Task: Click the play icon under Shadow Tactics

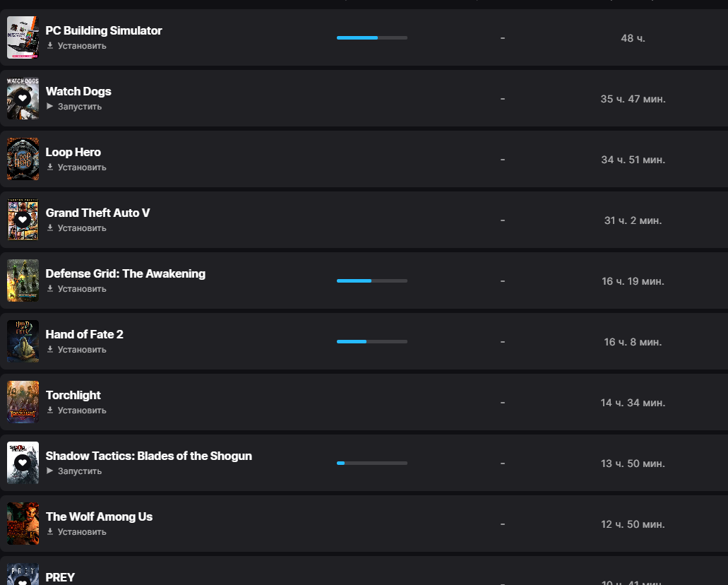Action: (50, 471)
